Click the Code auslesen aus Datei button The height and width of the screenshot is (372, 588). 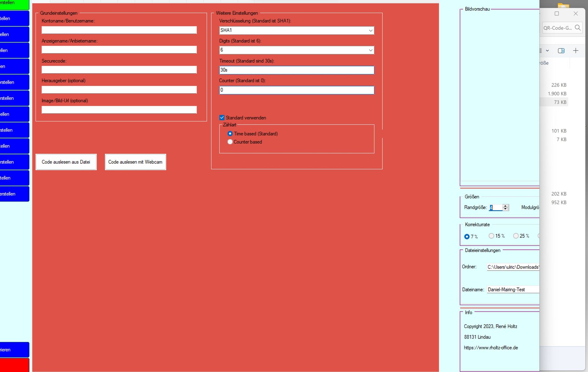pyautogui.click(x=66, y=162)
